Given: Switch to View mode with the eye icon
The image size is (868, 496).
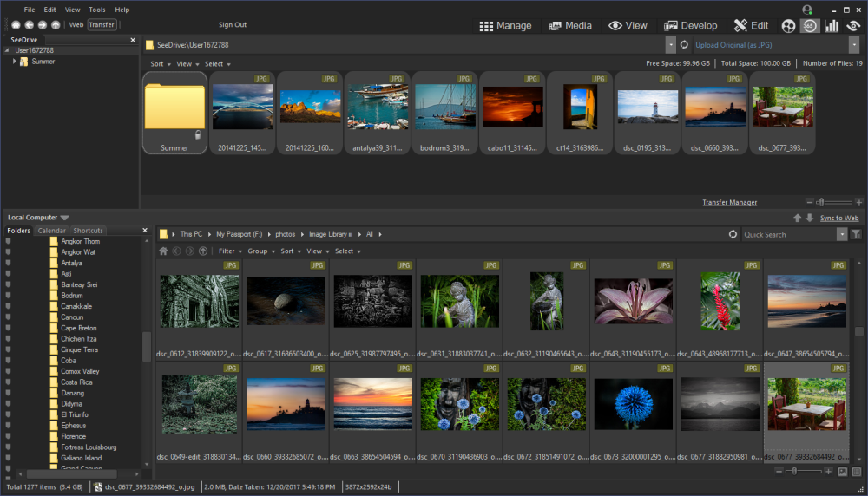Looking at the screenshot, I should pyautogui.click(x=628, y=26).
